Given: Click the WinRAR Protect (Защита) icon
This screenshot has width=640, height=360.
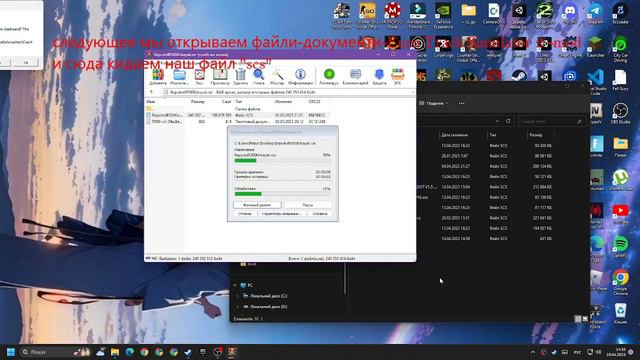Looking at the screenshot, I should click(379, 77).
